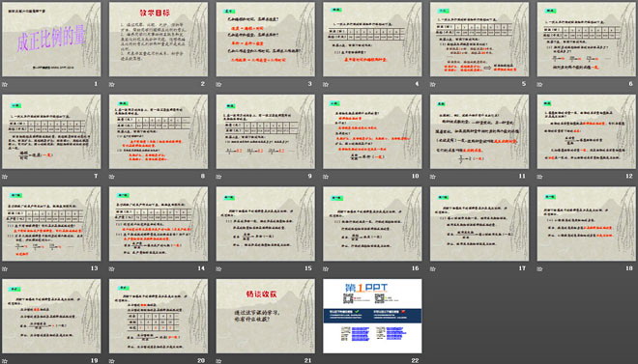Image resolution: width=638 pixels, height=364 pixels.
Task: Play transition star icon for slide 16
Action: 326,269
